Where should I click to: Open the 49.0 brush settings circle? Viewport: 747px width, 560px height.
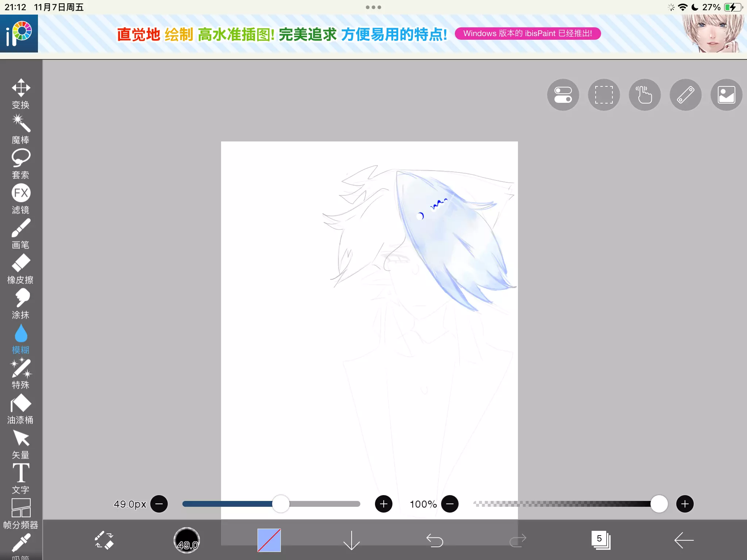(x=186, y=540)
